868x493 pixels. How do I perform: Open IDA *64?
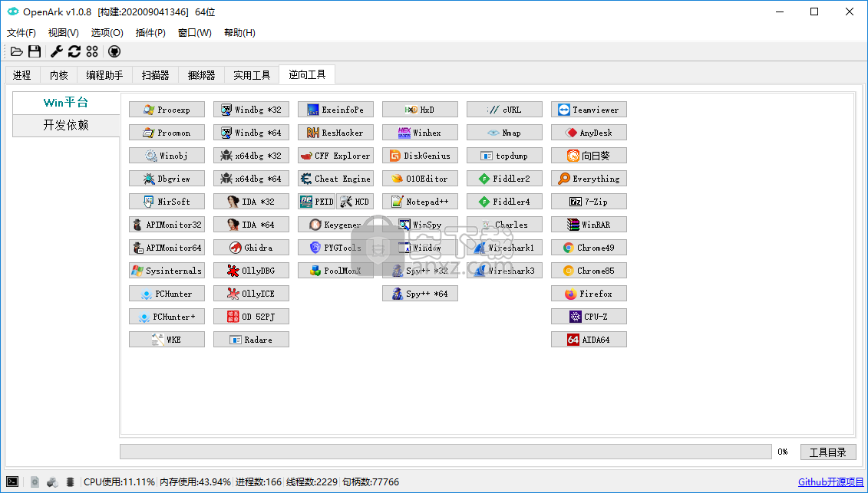point(251,225)
